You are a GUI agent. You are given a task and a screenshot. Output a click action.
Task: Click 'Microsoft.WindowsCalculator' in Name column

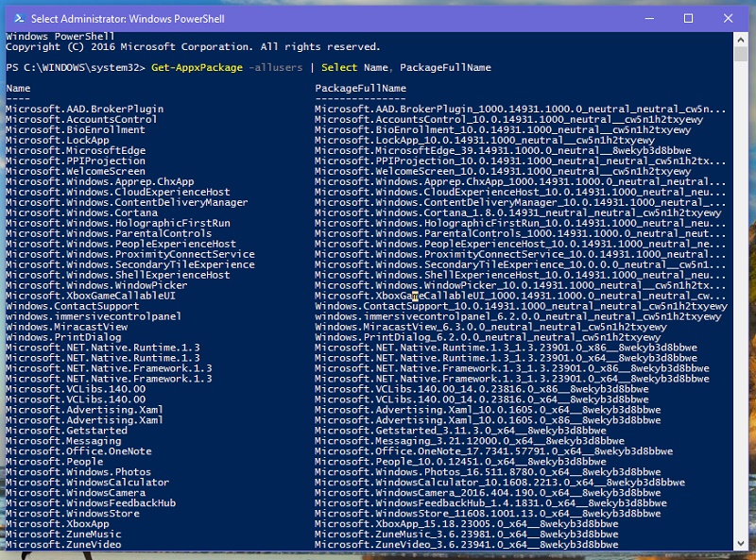coord(87,483)
